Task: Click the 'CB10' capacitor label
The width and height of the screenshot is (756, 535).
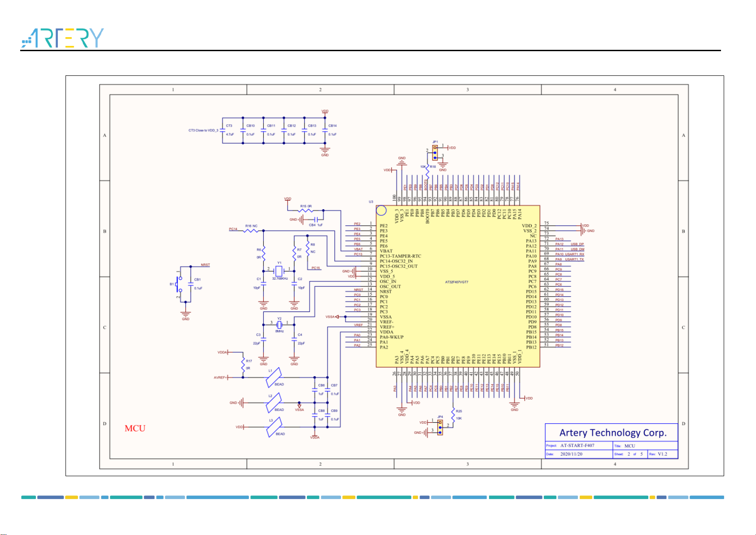Action: point(250,126)
